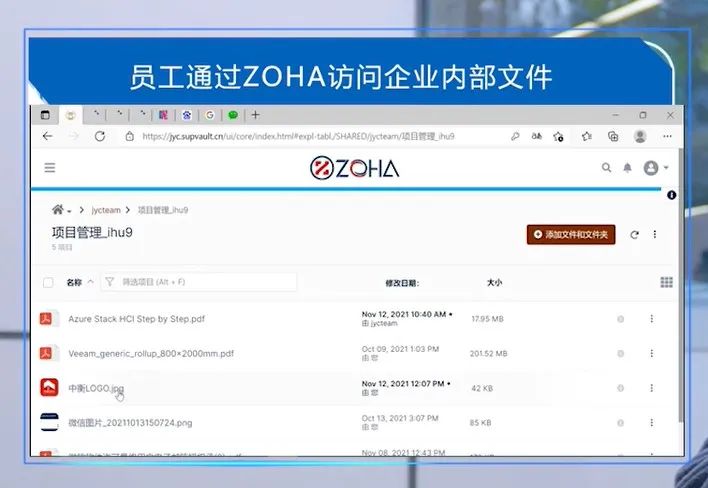The height and width of the screenshot is (488, 708).
Task: Open a new browser tab
Action: (255, 115)
